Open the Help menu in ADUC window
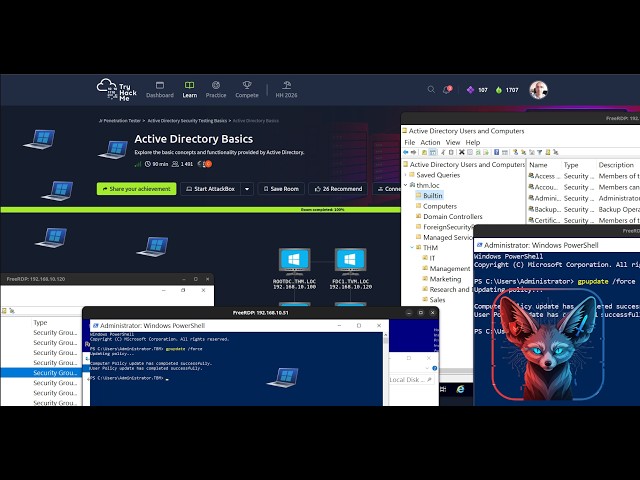Screen dimensions: 640x480 coord(473,142)
